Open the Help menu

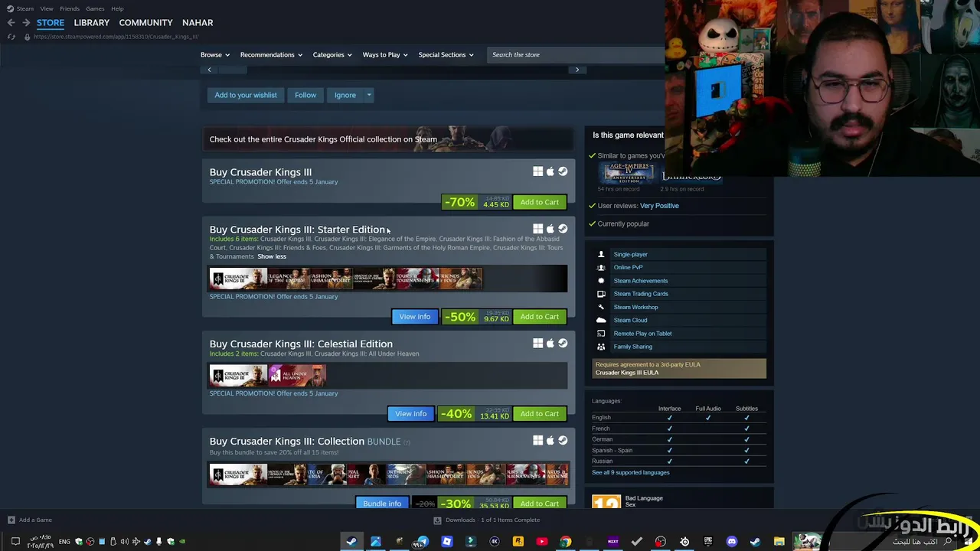click(x=117, y=8)
